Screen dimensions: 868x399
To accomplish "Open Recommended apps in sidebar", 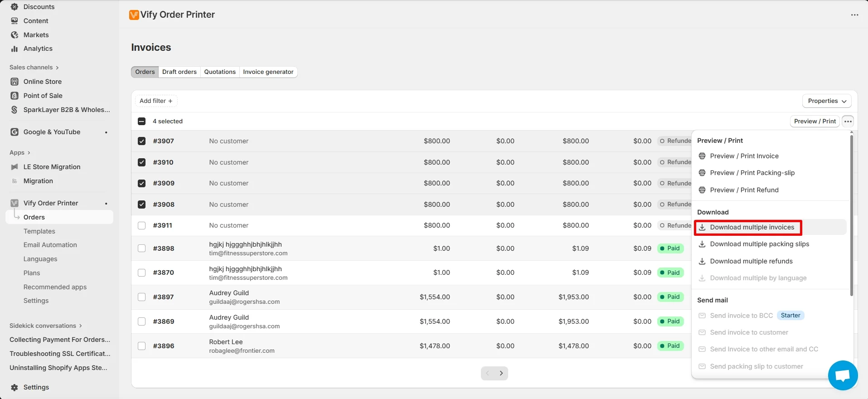I will click(55, 287).
